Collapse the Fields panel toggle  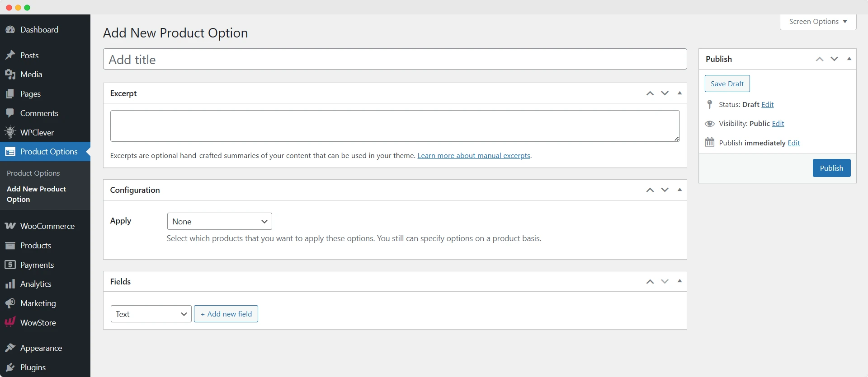click(679, 281)
